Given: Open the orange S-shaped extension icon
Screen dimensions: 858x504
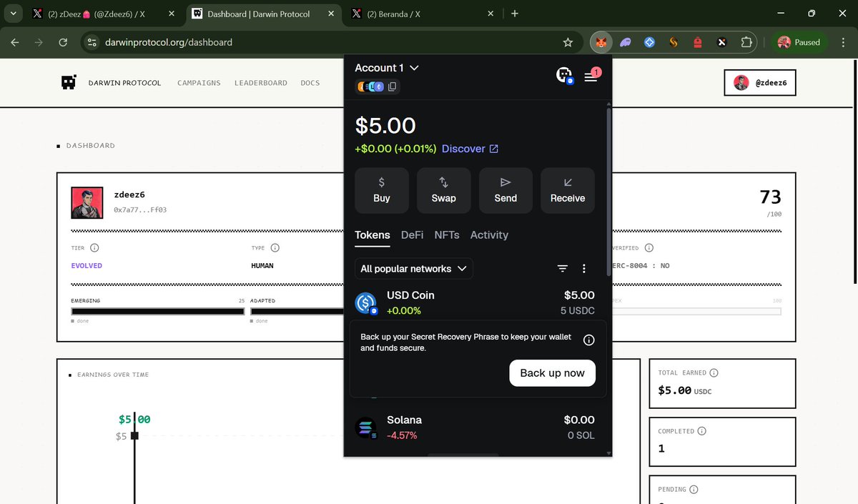Looking at the screenshot, I should (674, 42).
